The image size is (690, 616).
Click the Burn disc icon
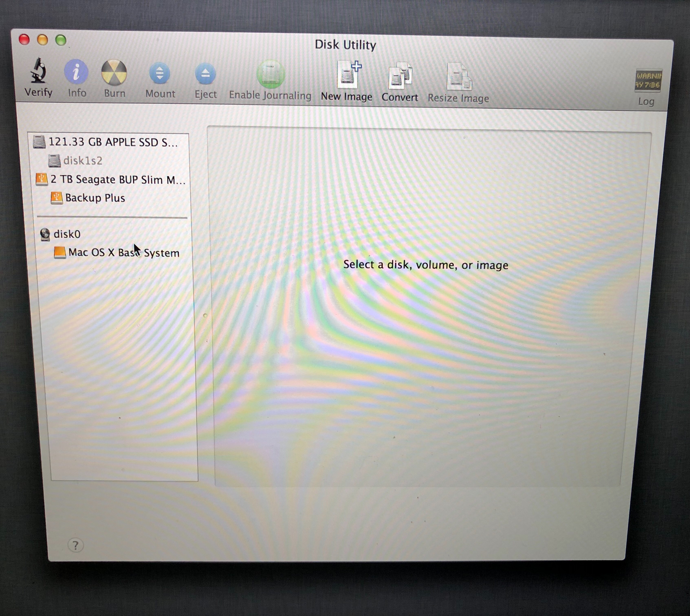[114, 73]
